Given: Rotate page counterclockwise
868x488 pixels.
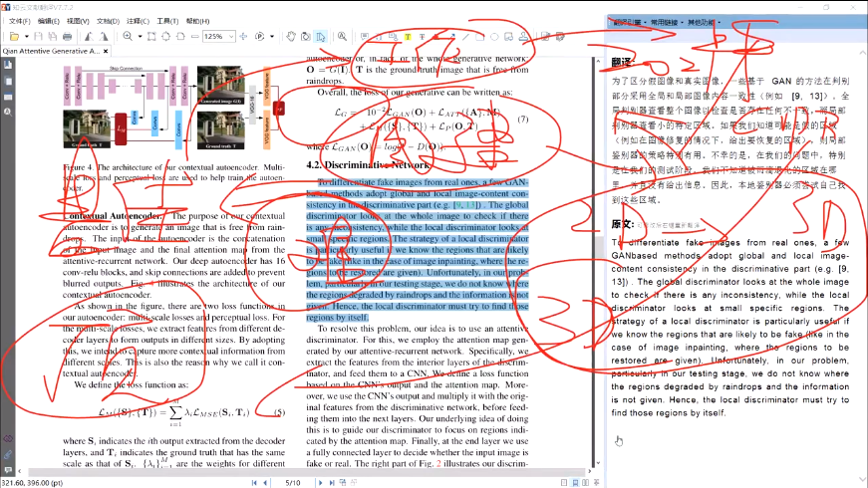Looking at the screenshot, I should 89,37.
